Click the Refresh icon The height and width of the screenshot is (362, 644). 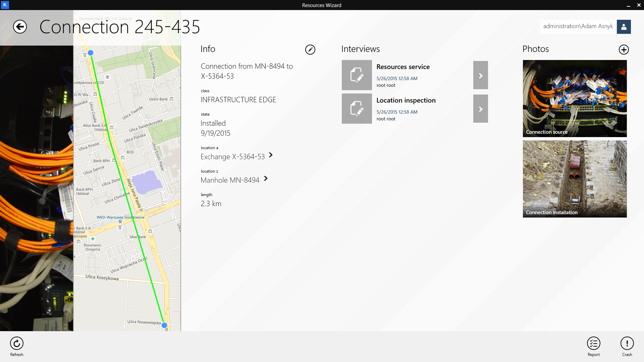coord(17,344)
